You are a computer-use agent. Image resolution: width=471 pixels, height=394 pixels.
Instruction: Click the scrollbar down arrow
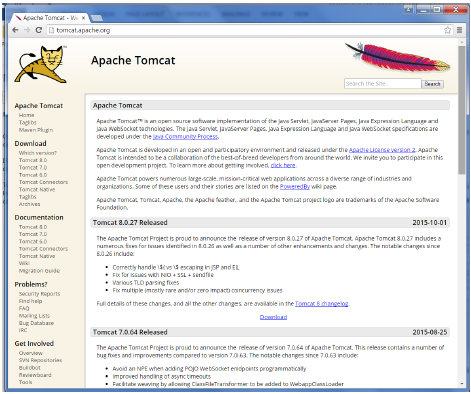pyautogui.click(x=462, y=384)
